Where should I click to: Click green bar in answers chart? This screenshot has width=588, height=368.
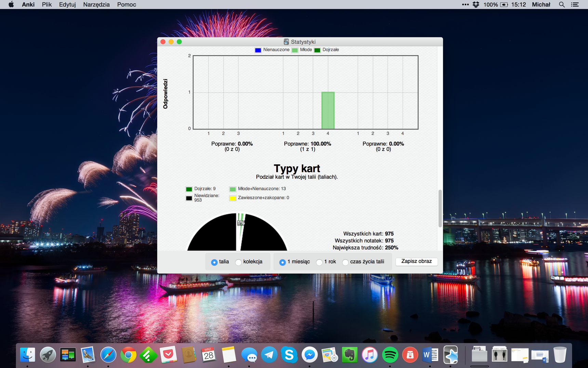point(328,111)
